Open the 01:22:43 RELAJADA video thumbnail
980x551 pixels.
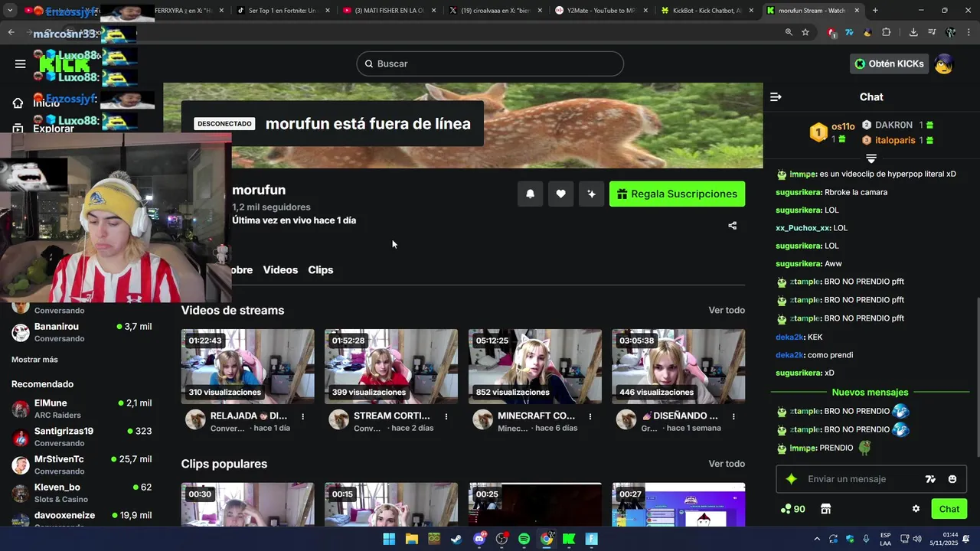tap(247, 366)
